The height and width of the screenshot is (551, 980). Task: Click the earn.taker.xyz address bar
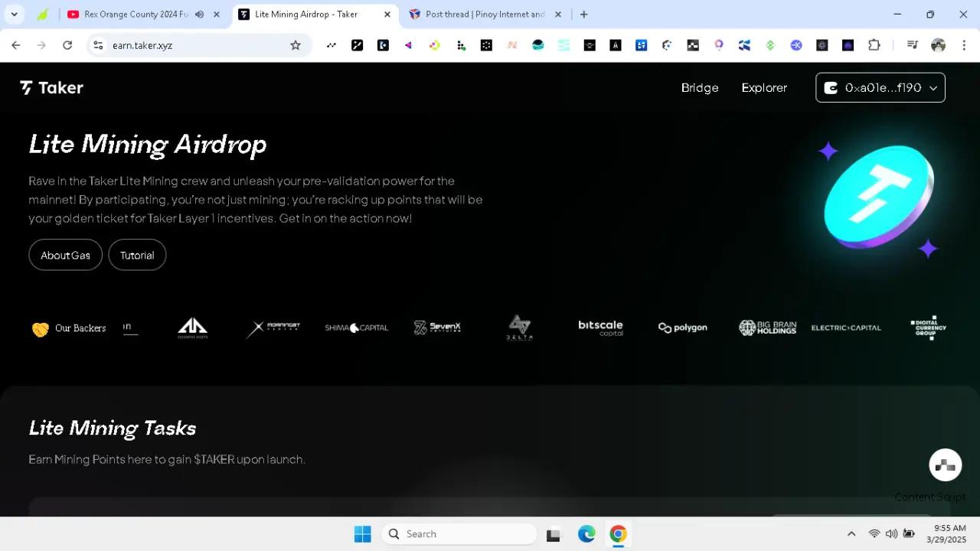tap(198, 45)
